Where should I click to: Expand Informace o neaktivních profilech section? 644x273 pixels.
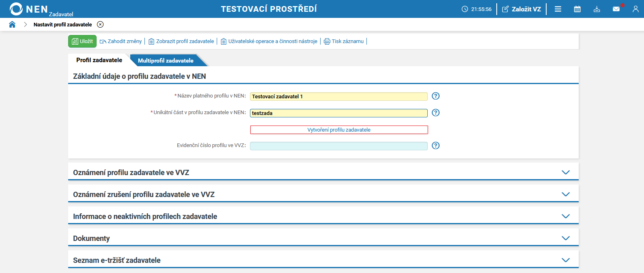tap(566, 216)
